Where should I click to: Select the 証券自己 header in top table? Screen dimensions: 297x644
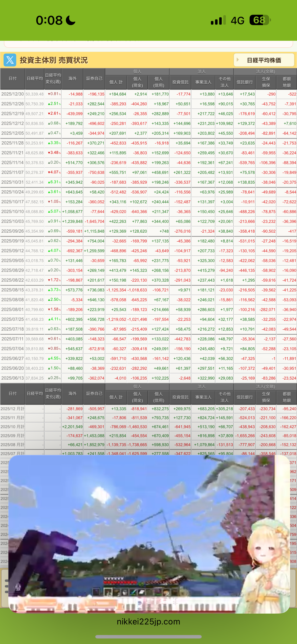coord(94,79)
